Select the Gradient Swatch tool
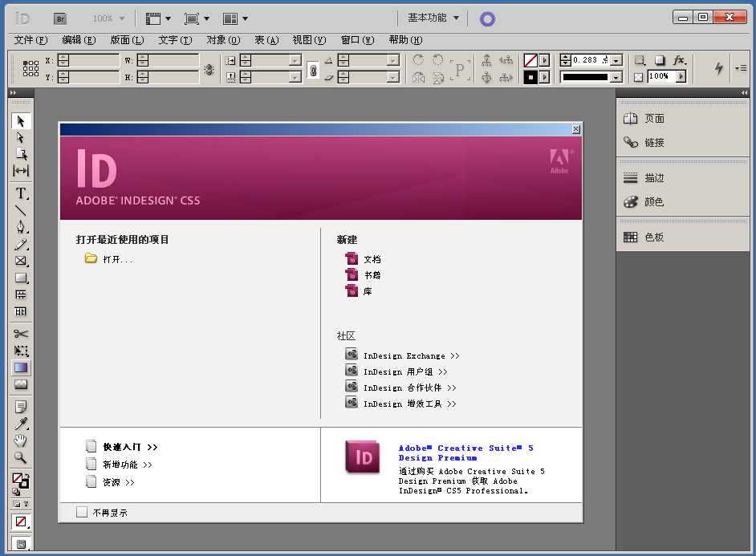The image size is (756, 556). 21,367
